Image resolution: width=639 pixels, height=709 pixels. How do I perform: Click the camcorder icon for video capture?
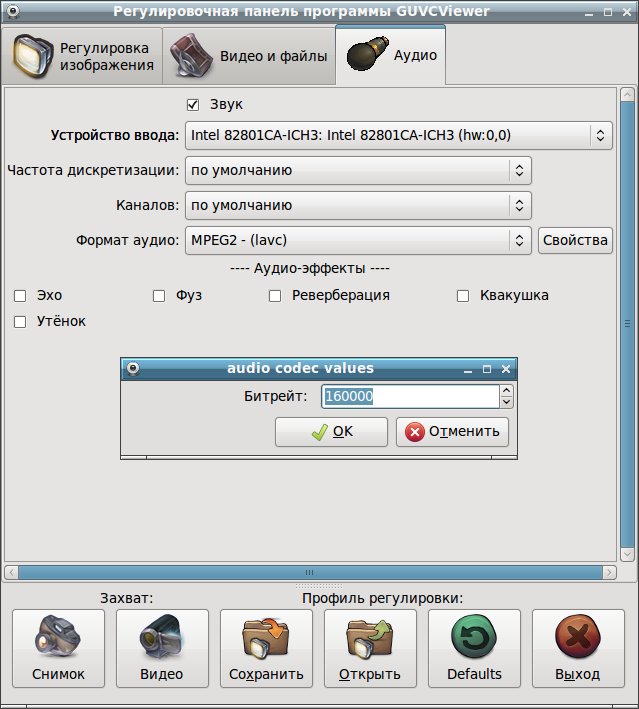pos(161,637)
